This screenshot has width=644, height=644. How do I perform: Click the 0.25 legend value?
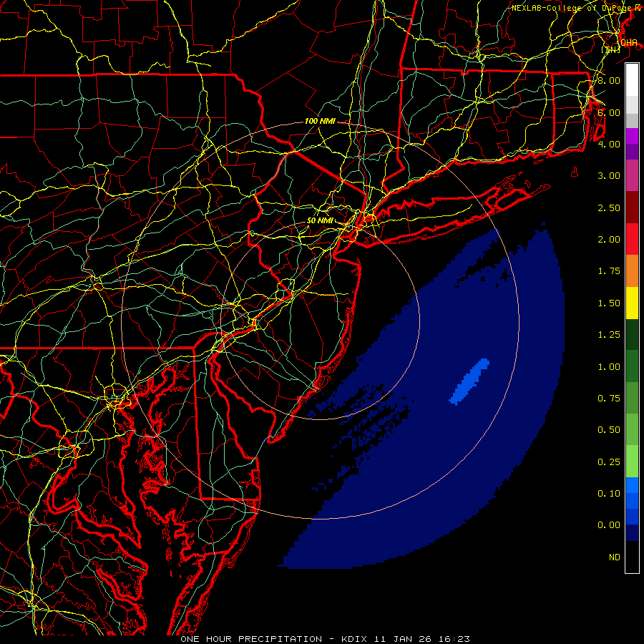click(609, 462)
